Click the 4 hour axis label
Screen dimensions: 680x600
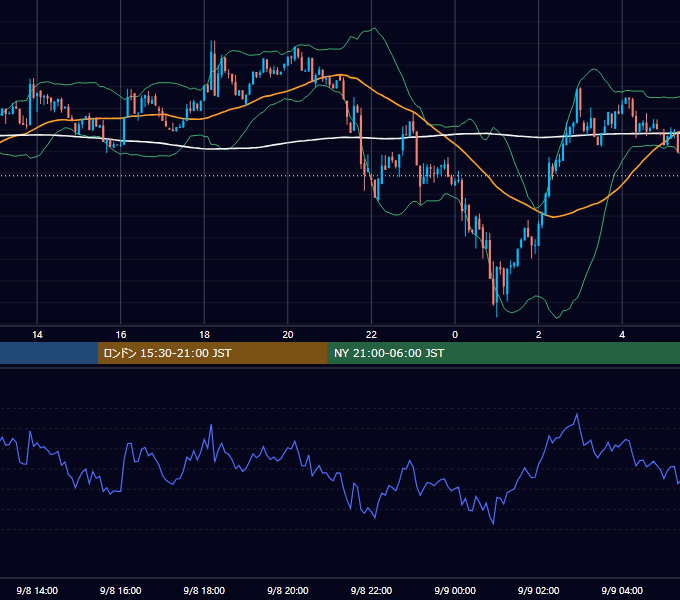pos(622,335)
